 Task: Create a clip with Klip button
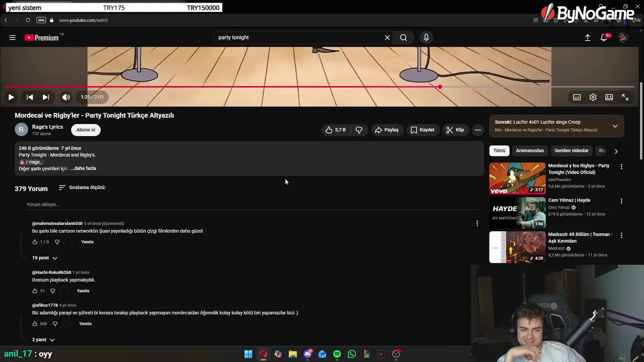[455, 130]
